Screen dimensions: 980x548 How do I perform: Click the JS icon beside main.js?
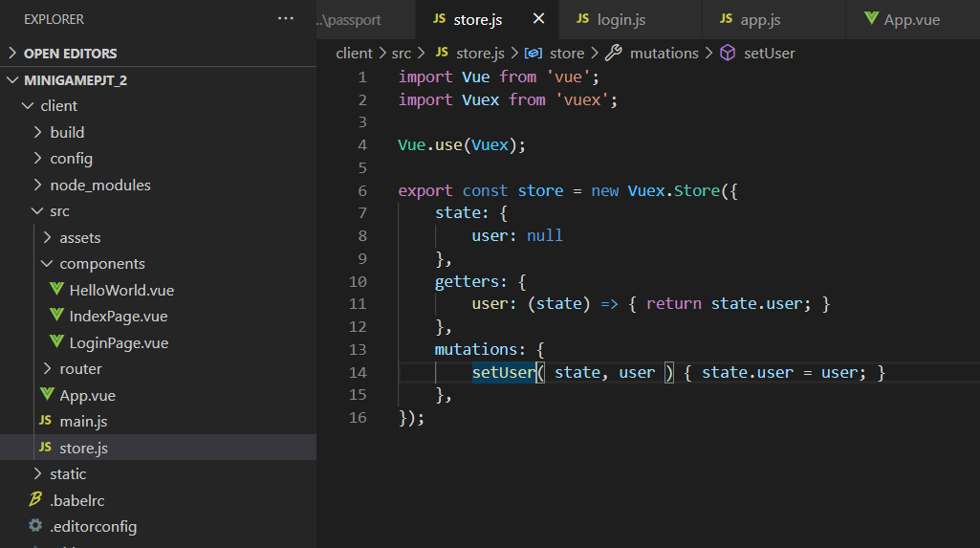(x=45, y=420)
